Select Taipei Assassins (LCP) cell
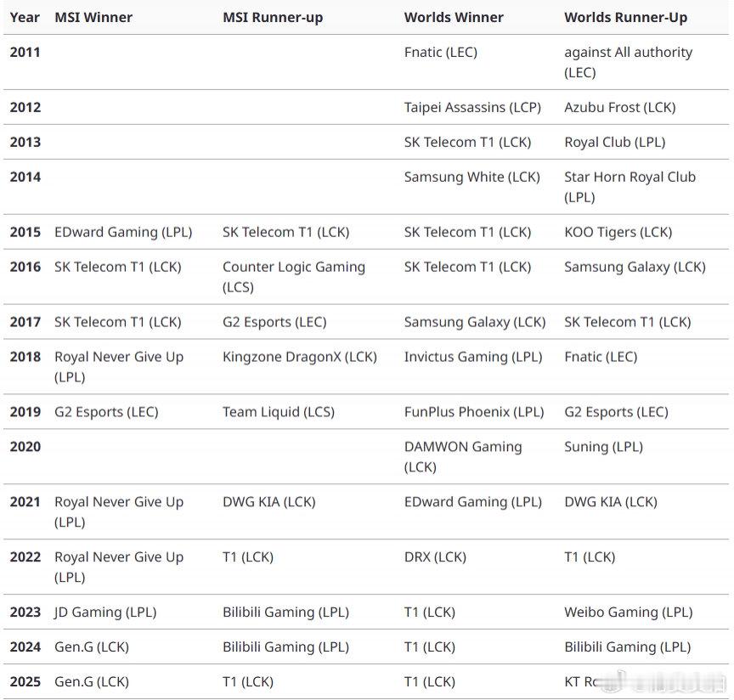 click(x=473, y=107)
